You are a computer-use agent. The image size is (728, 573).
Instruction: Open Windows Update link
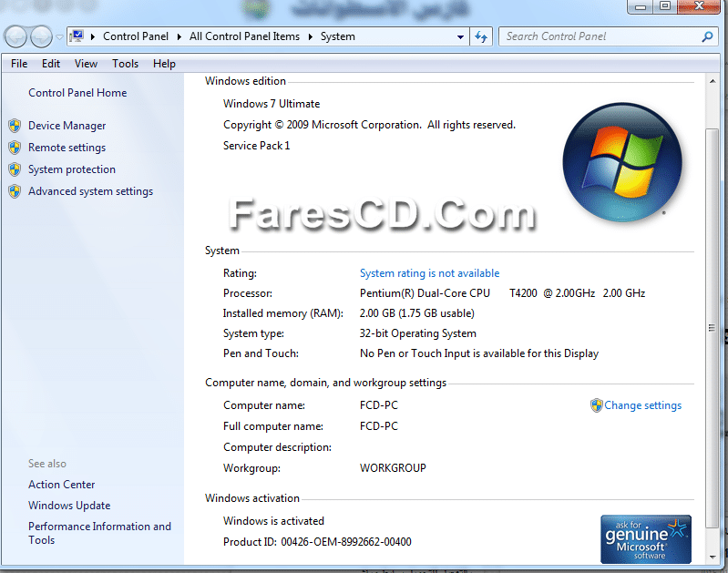click(x=69, y=506)
